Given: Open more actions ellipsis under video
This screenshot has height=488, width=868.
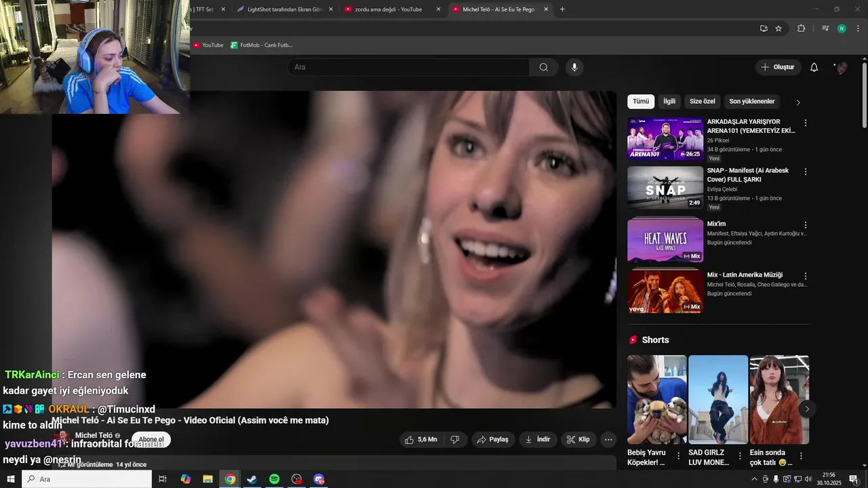Looking at the screenshot, I should point(608,439).
